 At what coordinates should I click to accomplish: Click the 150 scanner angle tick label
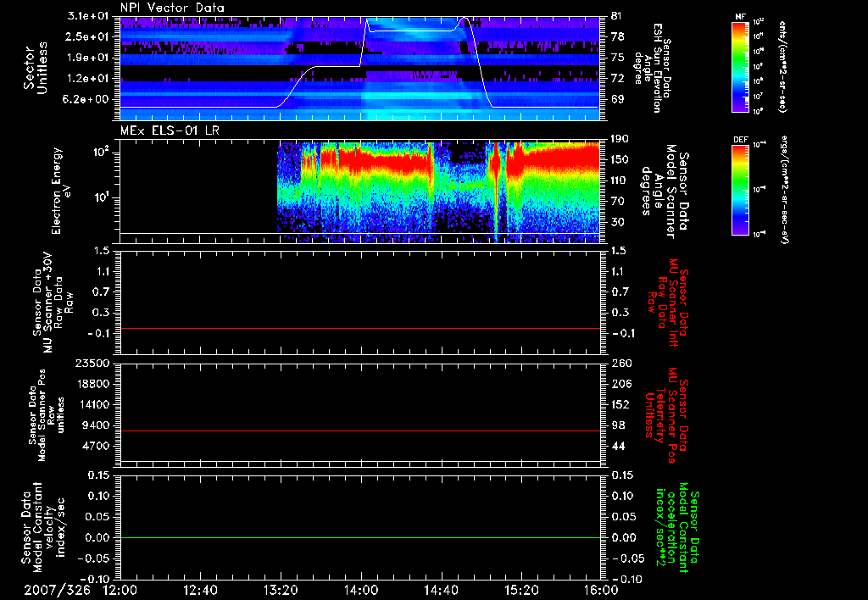[x=620, y=159]
